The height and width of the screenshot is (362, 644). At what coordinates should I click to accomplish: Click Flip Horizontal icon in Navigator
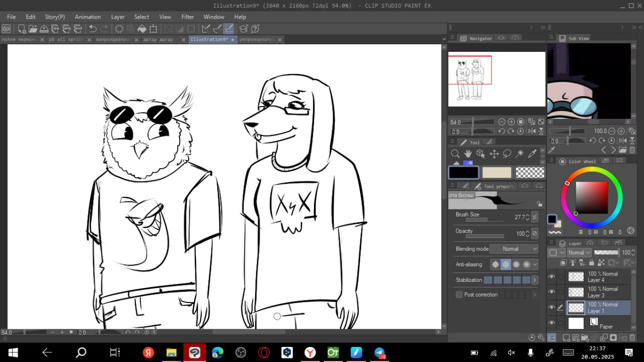[x=531, y=131]
